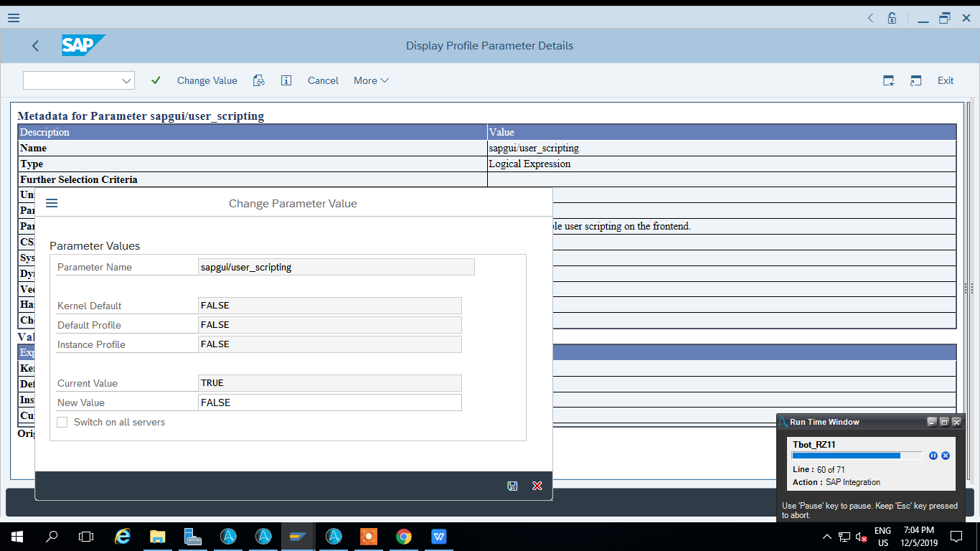Show hidden system tray icons

(826, 537)
